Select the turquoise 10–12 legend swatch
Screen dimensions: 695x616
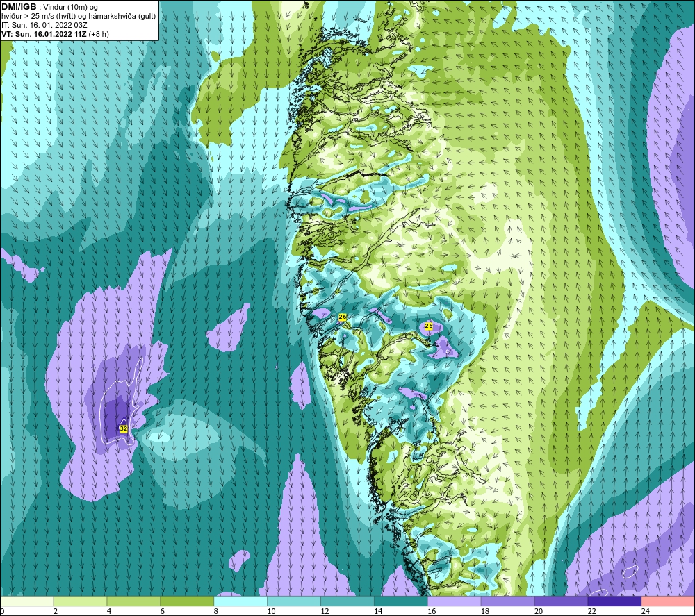[294, 601]
